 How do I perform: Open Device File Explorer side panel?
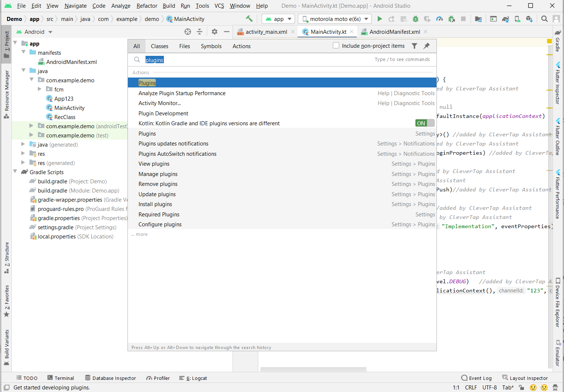[x=558, y=303]
